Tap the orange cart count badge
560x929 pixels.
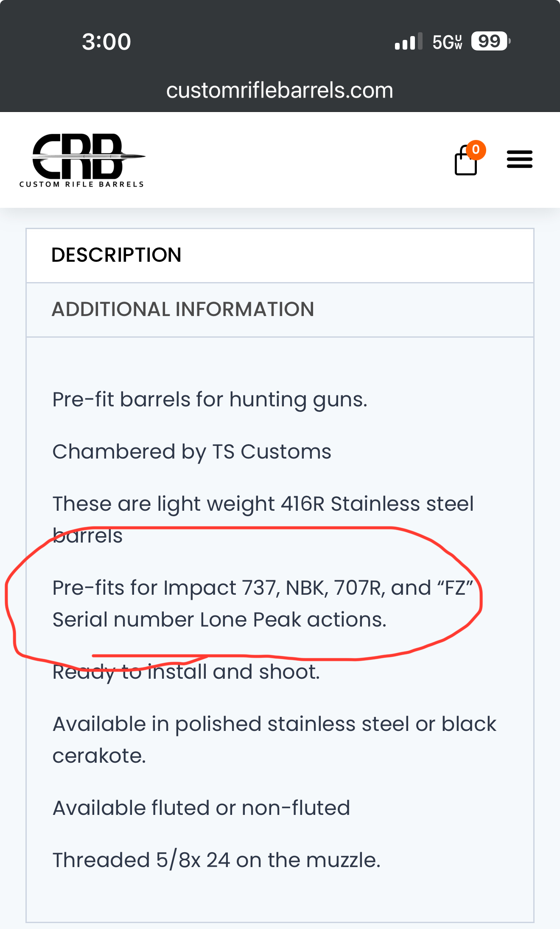pyautogui.click(x=476, y=150)
